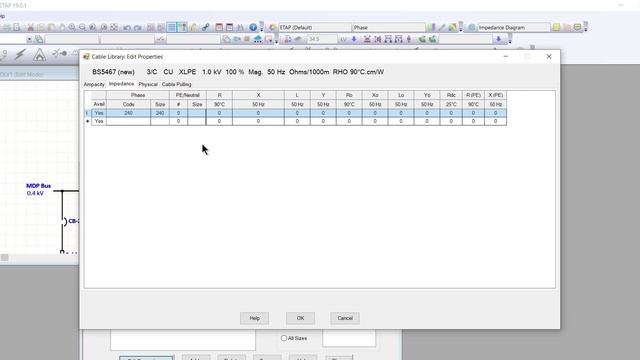Click the 0.4 kV label under MDP Bus
640x360 pixels.
coord(35,193)
